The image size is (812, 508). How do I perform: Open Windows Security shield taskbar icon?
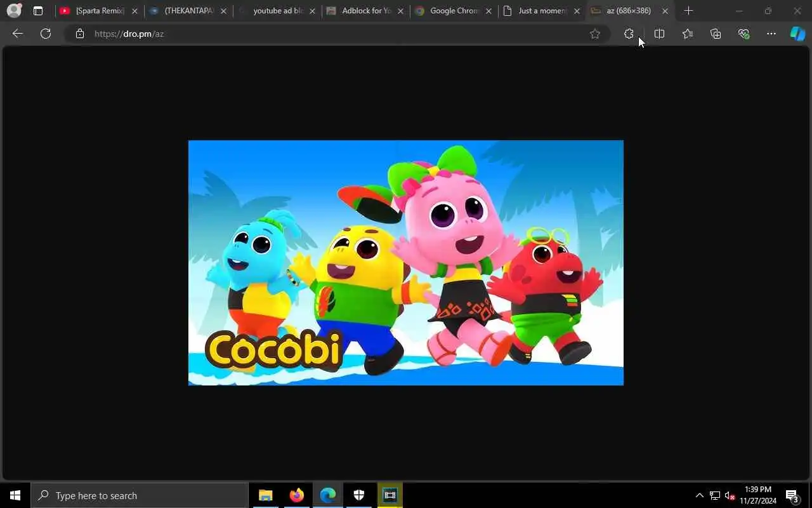coord(358,495)
